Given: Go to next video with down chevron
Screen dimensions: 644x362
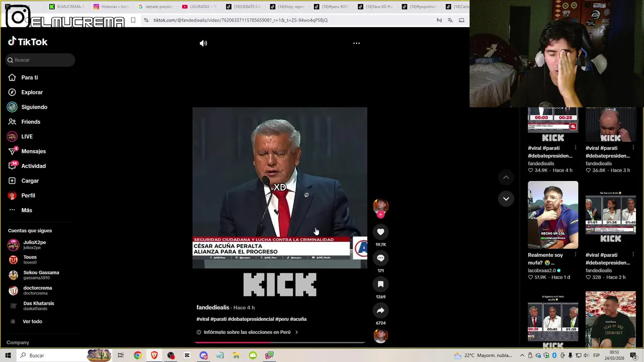Looking at the screenshot, I should tap(506, 199).
